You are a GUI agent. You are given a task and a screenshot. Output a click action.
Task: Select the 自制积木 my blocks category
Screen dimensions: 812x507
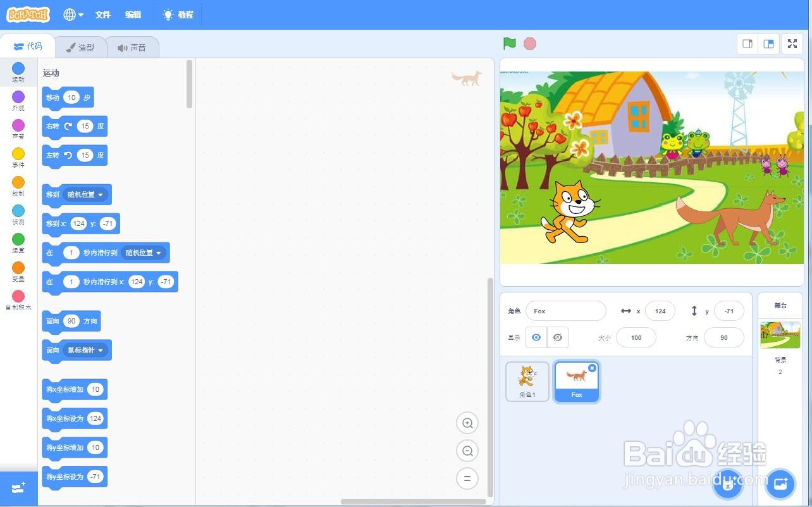click(x=18, y=301)
